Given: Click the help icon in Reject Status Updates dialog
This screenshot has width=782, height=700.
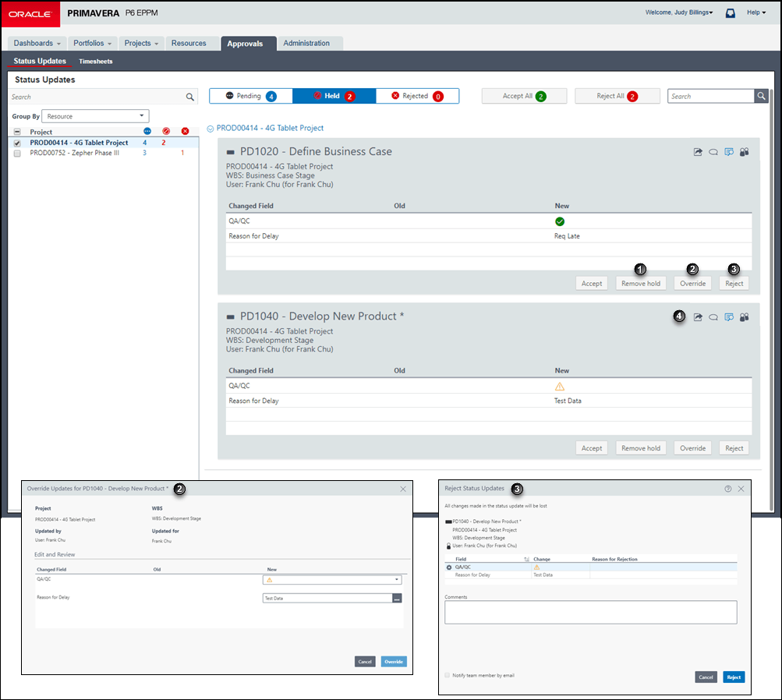Looking at the screenshot, I should click(728, 489).
